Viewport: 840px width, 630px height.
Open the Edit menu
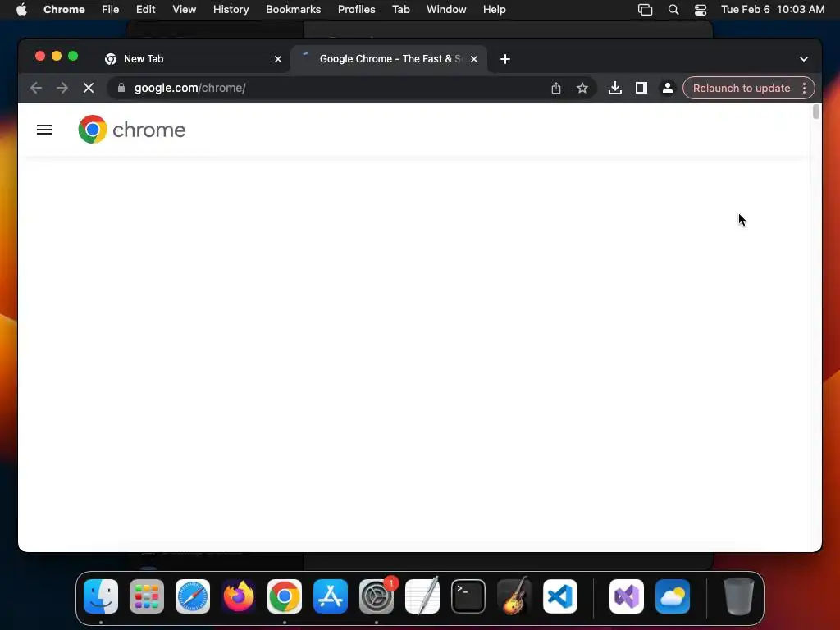(x=145, y=9)
